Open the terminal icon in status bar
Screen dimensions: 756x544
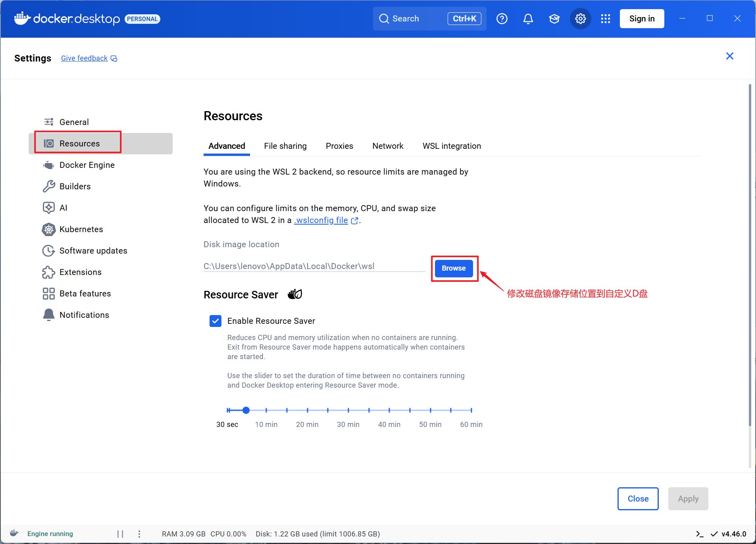tap(700, 534)
